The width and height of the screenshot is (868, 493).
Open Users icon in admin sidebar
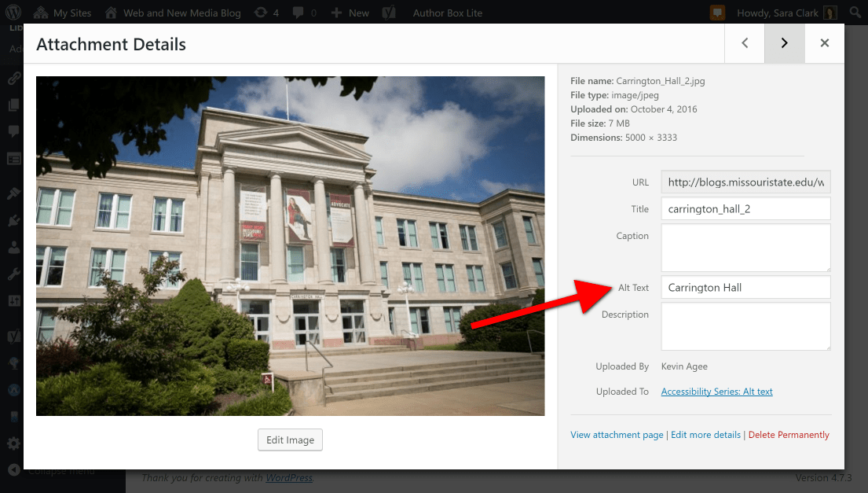(x=14, y=247)
